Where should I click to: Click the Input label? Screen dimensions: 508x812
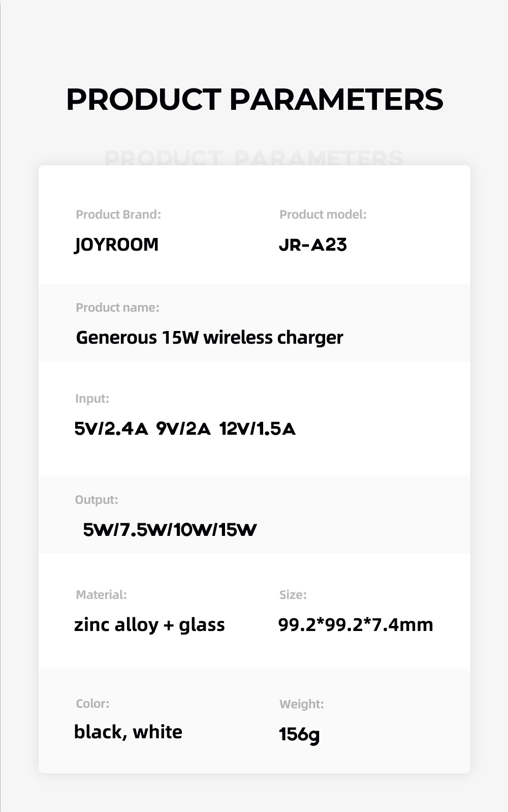pyautogui.click(x=92, y=399)
